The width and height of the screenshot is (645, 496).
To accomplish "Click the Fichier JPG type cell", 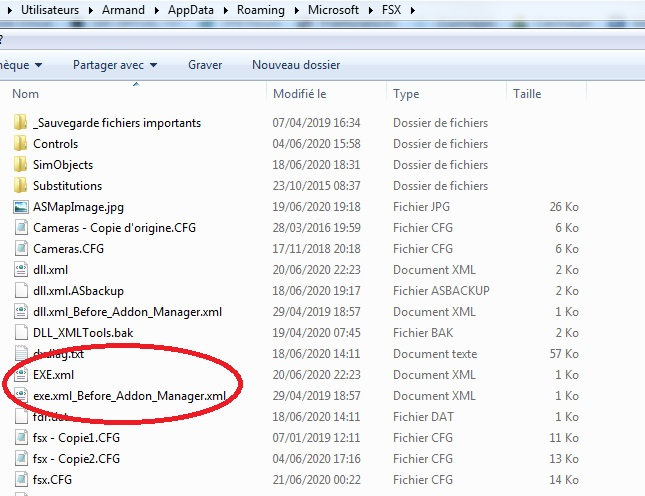I will tap(422, 206).
